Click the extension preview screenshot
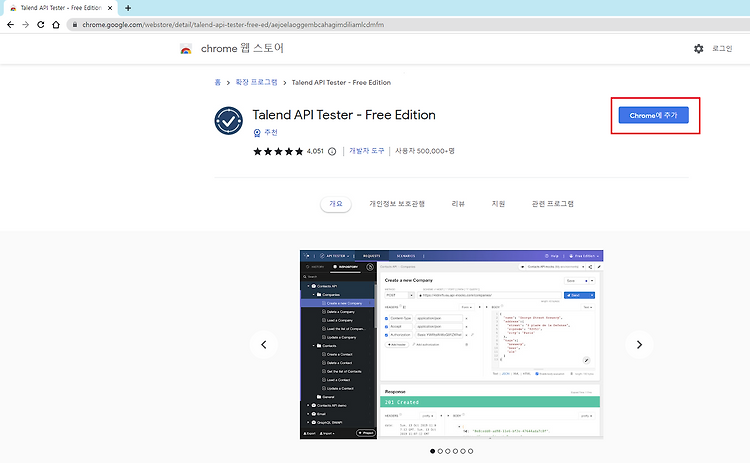750x463 pixels. pyautogui.click(x=452, y=344)
